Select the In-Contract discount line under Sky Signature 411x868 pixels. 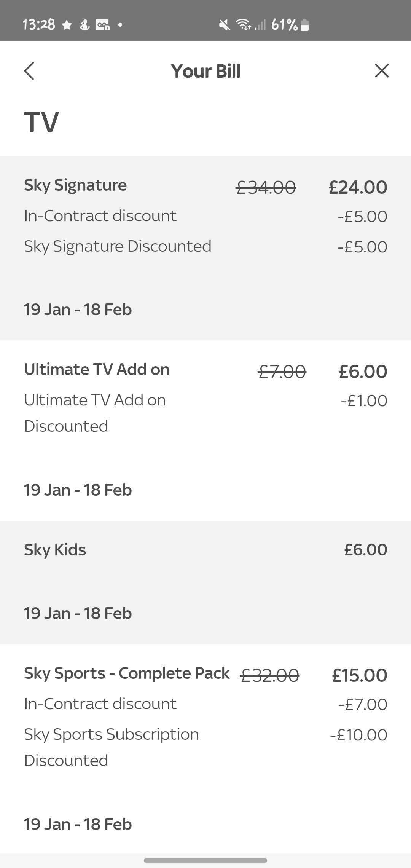pyautogui.click(x=205, y=216)
